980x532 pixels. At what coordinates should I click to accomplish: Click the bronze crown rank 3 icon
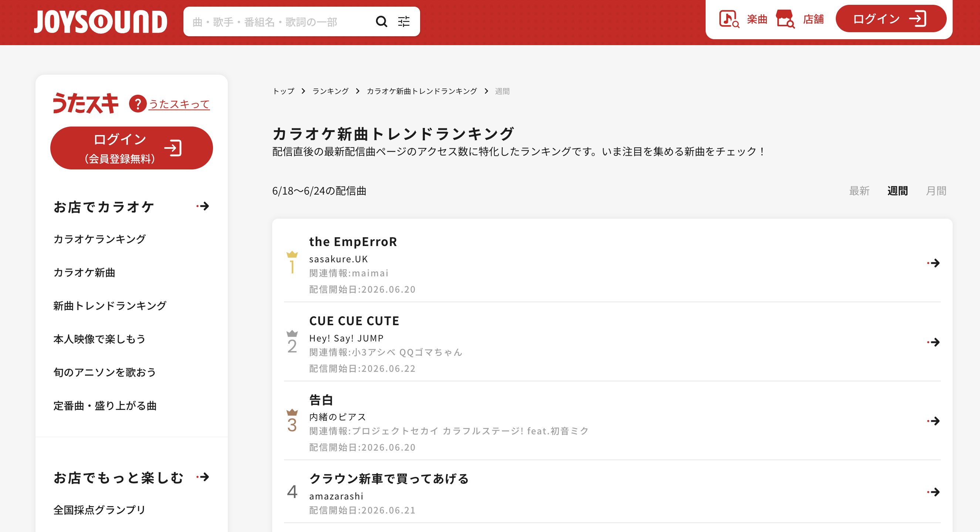292,420
